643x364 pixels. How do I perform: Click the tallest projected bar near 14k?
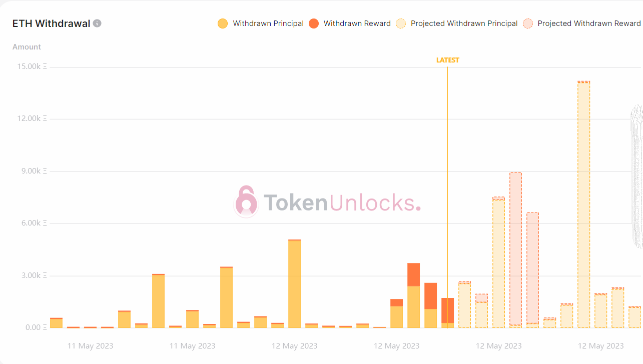point(583,205)
